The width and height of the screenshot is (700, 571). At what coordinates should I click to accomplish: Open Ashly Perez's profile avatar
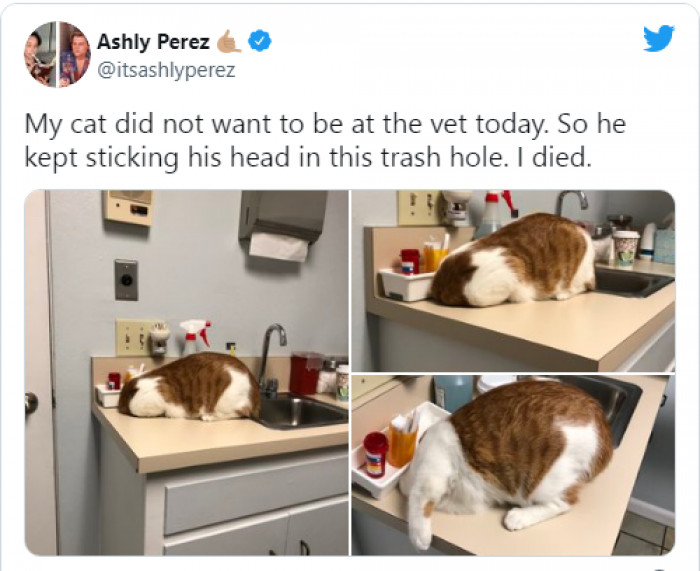58,54
